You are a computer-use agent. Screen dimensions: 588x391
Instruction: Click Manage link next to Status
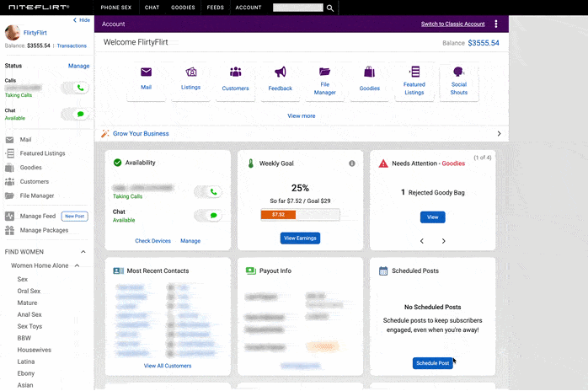pyautogui.click(x=78, y=66)
